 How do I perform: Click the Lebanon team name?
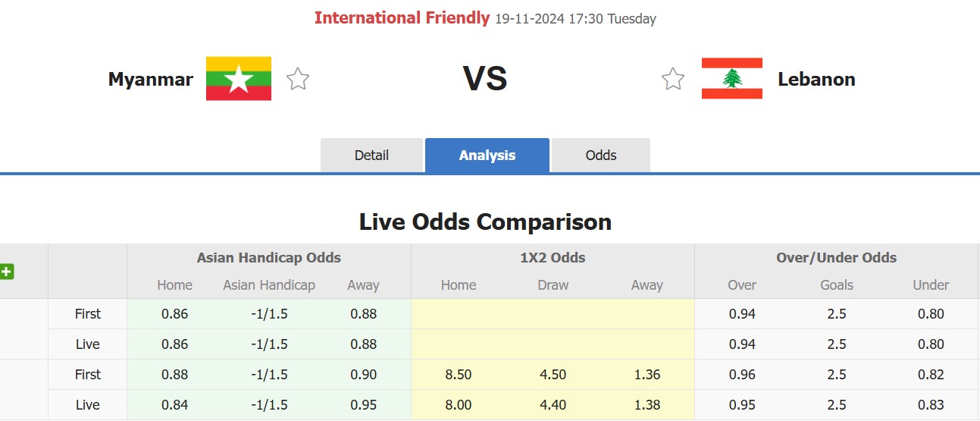pos(816,79)
